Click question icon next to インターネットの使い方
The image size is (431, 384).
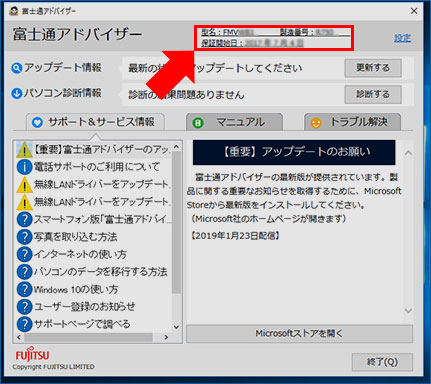pos(24,254)
